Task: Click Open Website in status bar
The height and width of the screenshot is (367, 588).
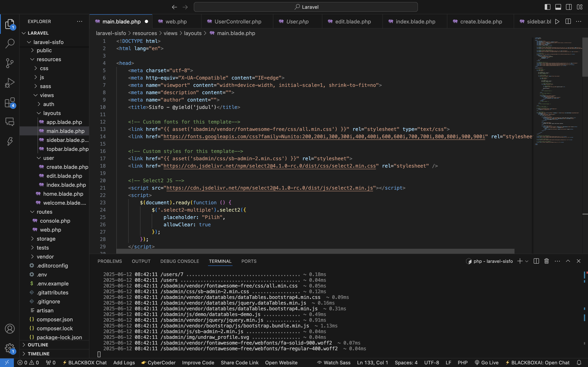Action: [281, 362]
